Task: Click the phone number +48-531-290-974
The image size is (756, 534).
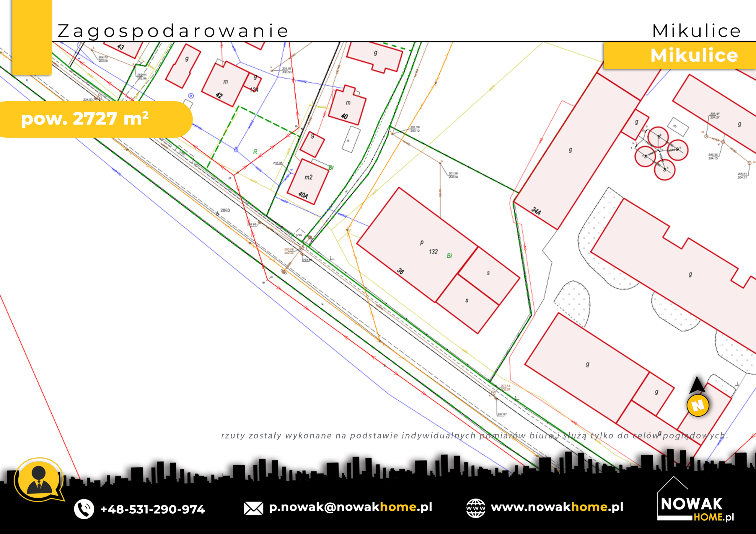Action: tap(152, 509)
